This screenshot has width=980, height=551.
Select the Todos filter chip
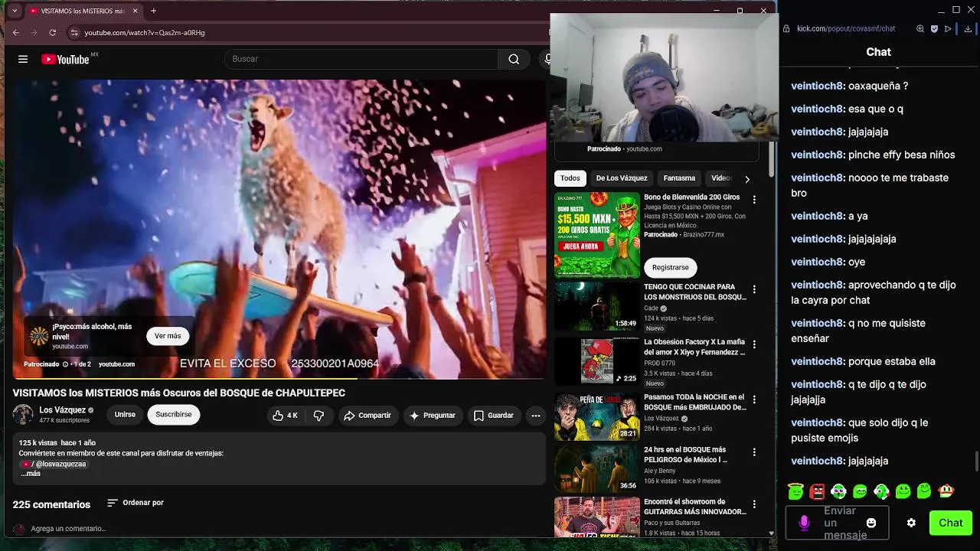click(570, 178)
